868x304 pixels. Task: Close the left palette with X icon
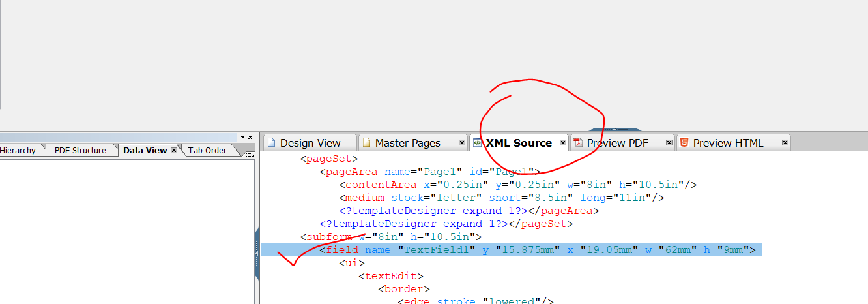250,137
